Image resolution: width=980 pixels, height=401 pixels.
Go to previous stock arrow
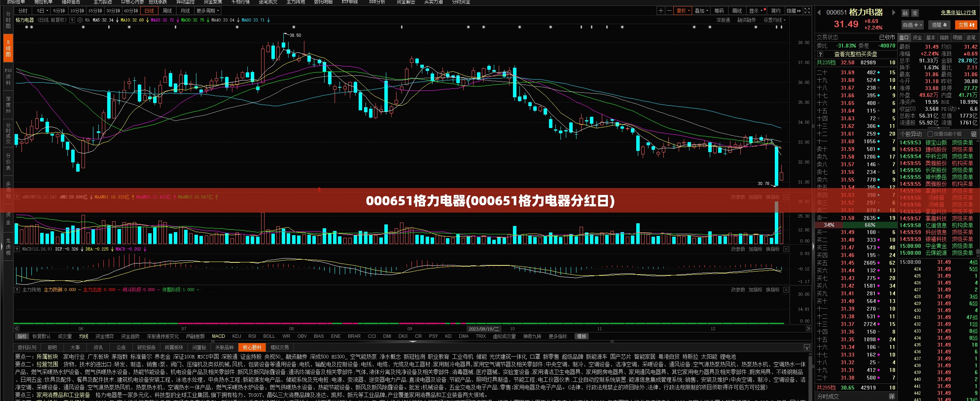(x=819, y=13)
